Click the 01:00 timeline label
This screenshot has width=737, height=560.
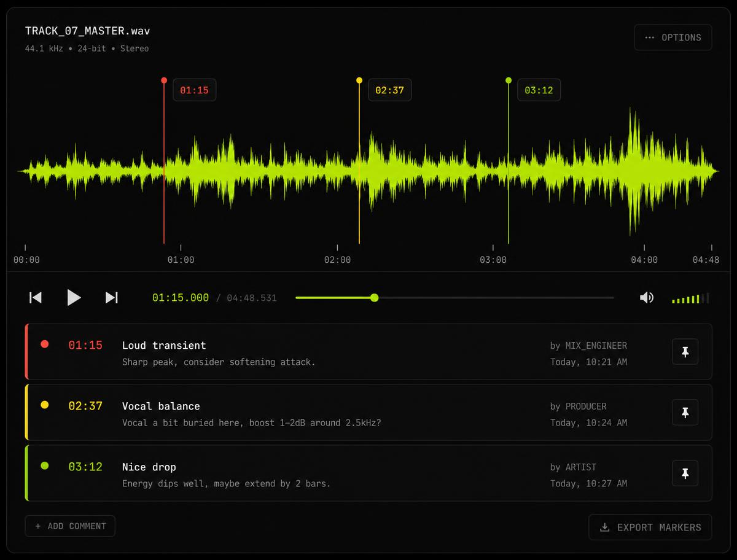click(181, 260)
